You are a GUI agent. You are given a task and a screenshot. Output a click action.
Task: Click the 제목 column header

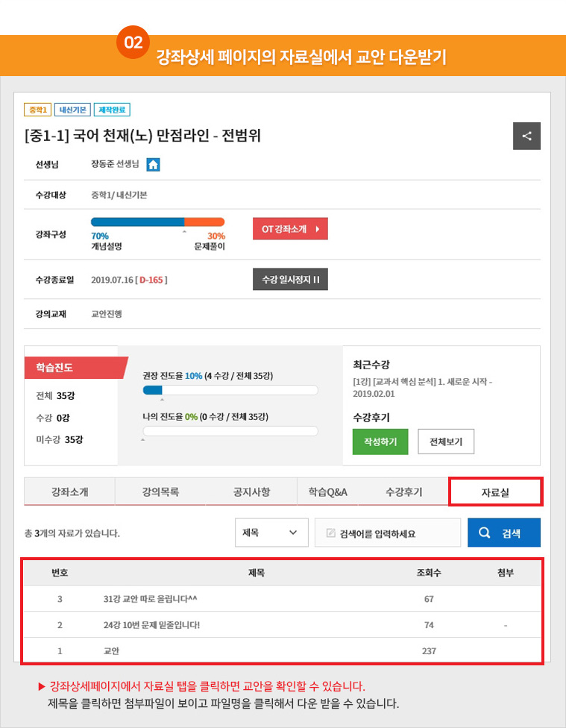256,573
